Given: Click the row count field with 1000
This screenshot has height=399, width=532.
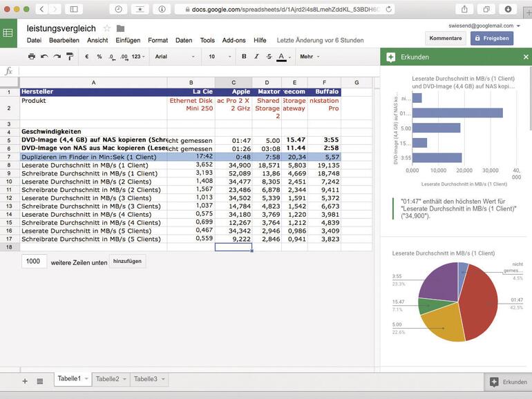Looking at the screenshot, I should (x=34, y=262).
